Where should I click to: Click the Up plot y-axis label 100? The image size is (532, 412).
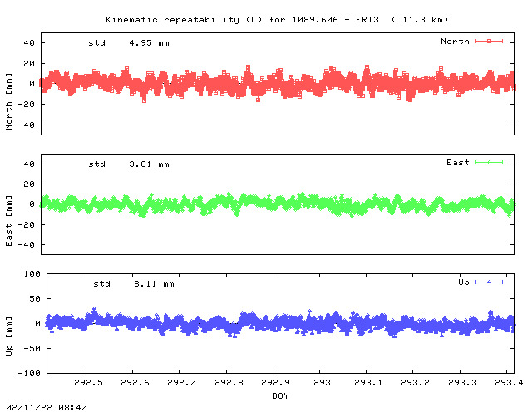pos(32,273)
